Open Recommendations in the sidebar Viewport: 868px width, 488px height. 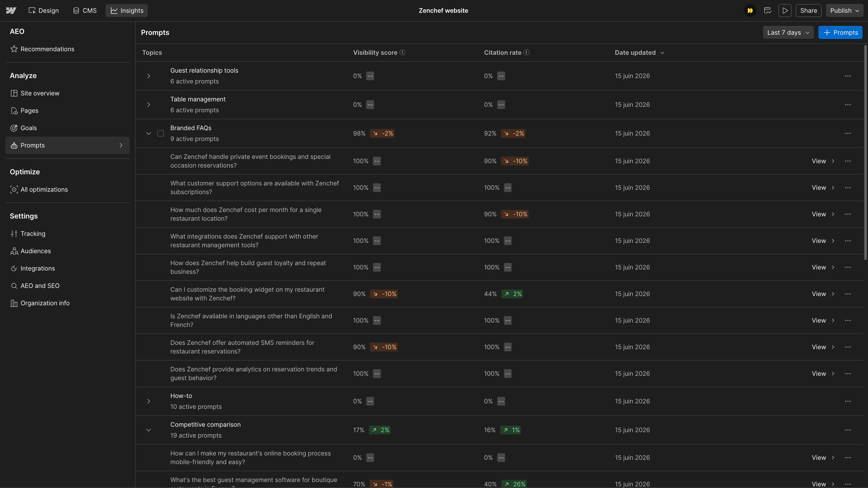click(67, 49)
